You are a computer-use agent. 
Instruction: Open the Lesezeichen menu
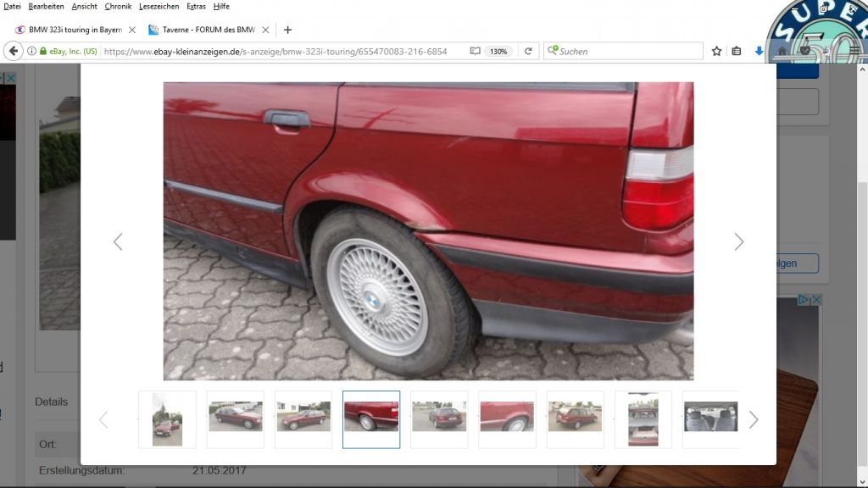pyautogui.click(x=159, y=6)
